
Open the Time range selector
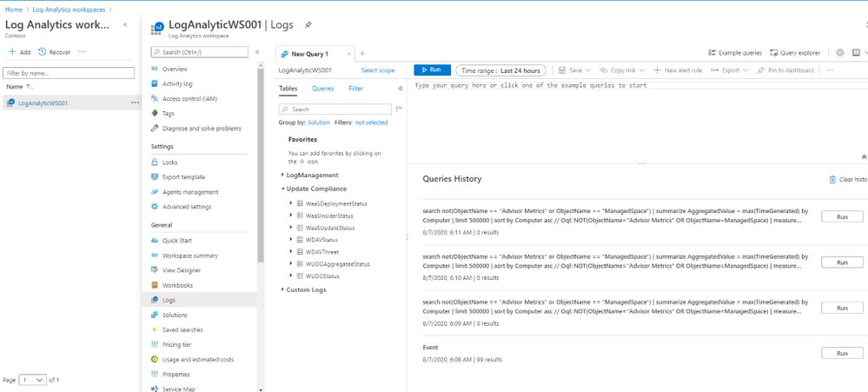click(501, 70)
